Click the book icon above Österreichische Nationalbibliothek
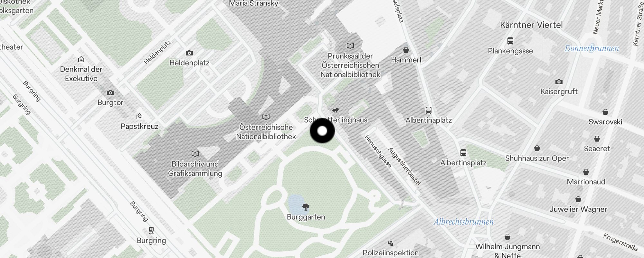The height and width of the screenshot is (258, 644). pos(266,117)
